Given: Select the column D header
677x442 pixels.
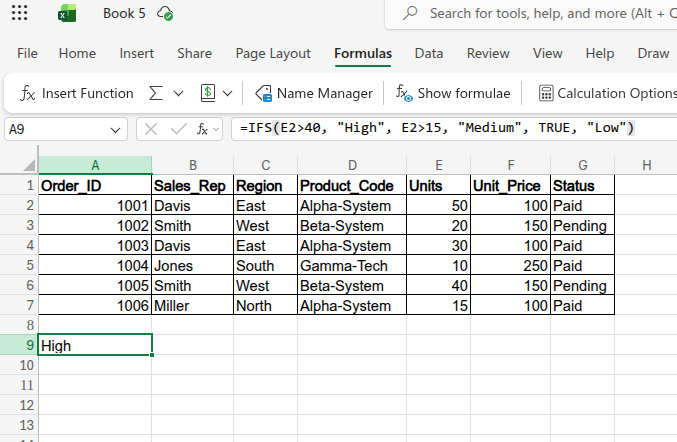Looking at the screenshot, I should click(352, 165).
